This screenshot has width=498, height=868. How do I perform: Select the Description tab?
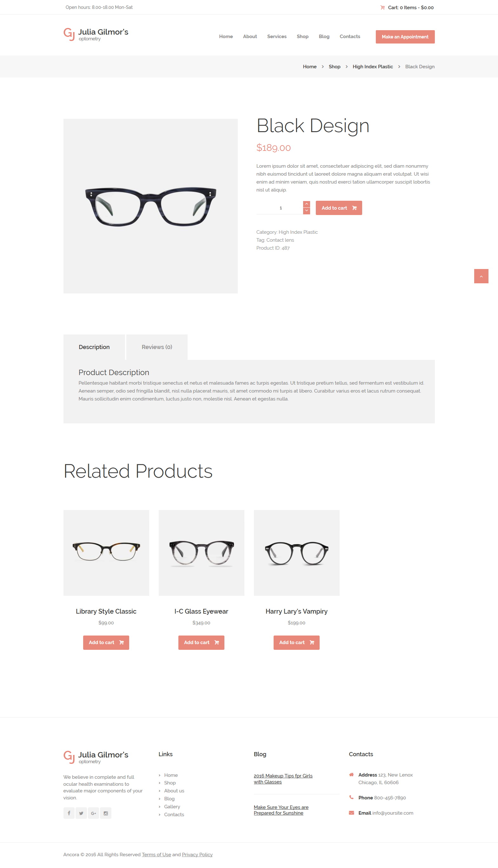(94, 347)
